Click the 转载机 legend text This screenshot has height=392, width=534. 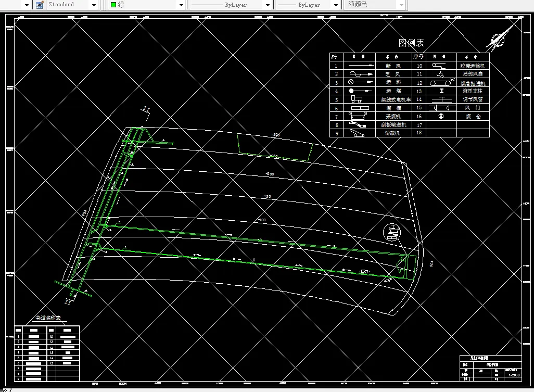[x=392, y=133]
